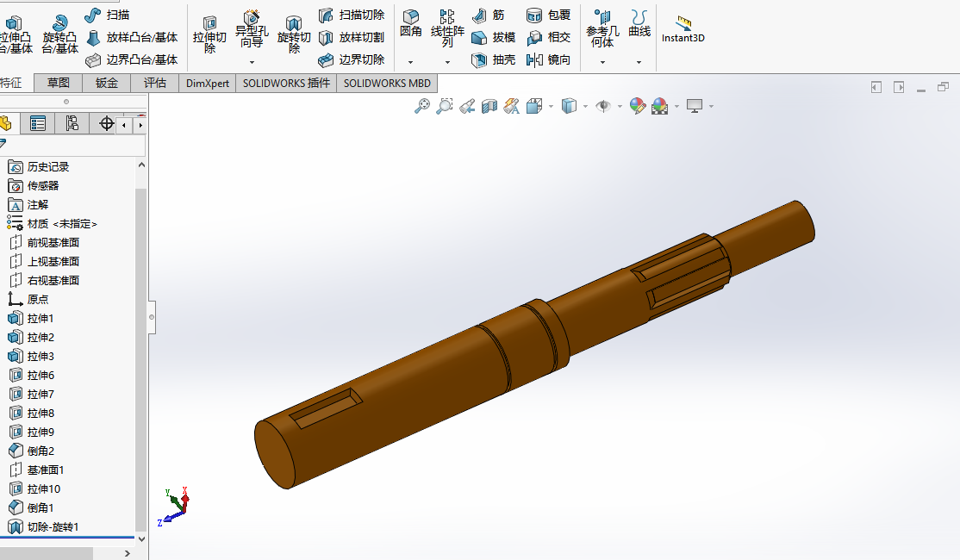Open the SOLIDWORKS 插件 tab

point(286,84)
